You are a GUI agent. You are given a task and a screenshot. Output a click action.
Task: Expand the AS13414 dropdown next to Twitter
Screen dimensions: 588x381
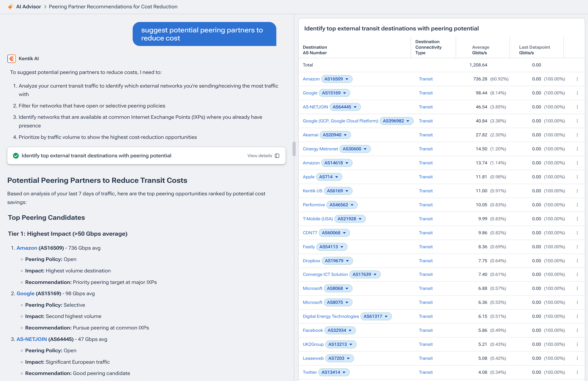[x=334, y=372]
